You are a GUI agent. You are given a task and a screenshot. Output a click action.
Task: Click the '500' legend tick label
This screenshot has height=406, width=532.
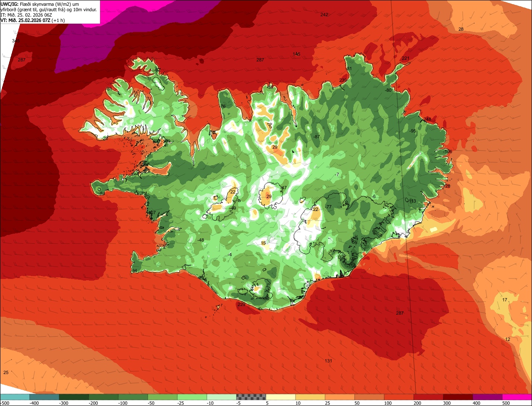click(506, 403)
